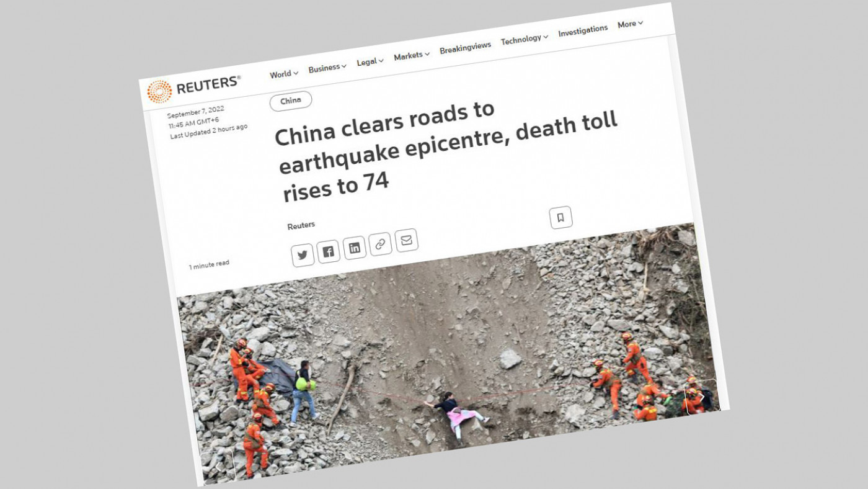This screenshot has width=868, height=489.
Task: Expand the More menu
Action: (x=630, y=24)
